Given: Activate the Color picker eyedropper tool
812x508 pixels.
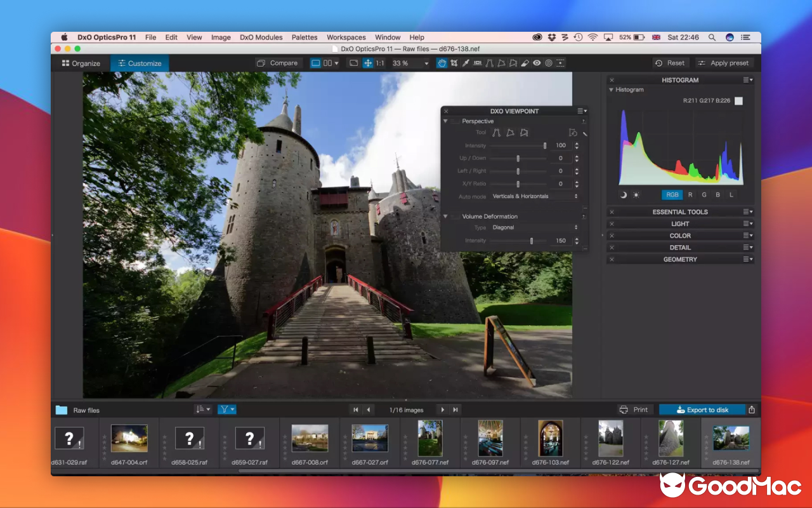Looking at the screenshot, I should coord(466,63).
